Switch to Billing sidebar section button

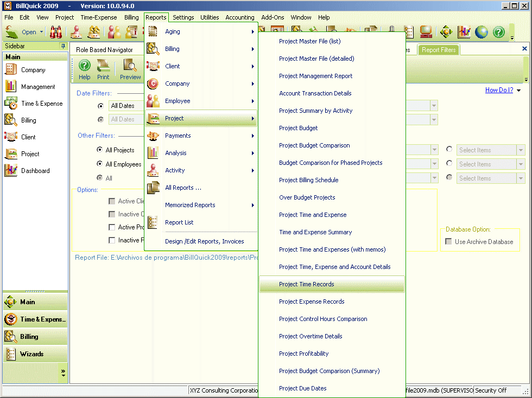35,336
